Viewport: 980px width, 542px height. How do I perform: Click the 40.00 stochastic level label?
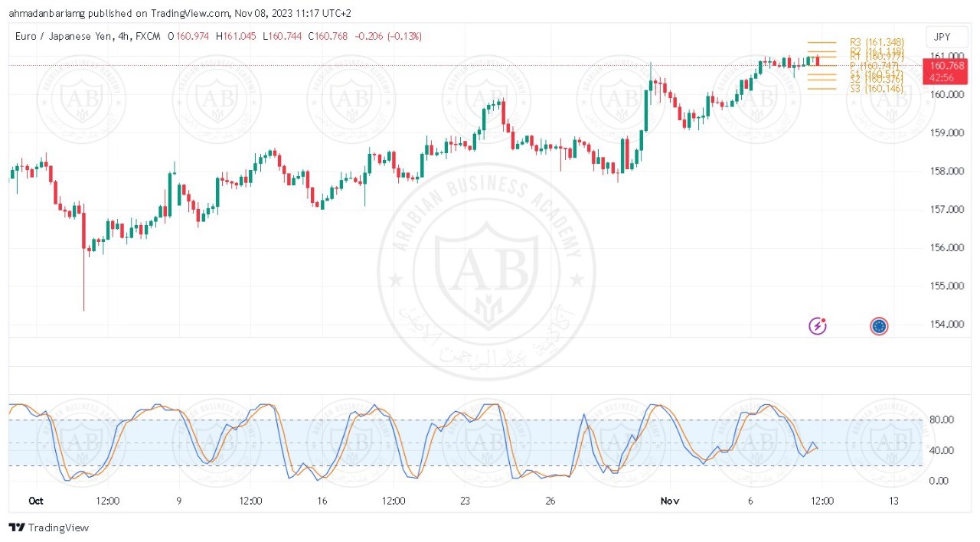coord(941,450)
